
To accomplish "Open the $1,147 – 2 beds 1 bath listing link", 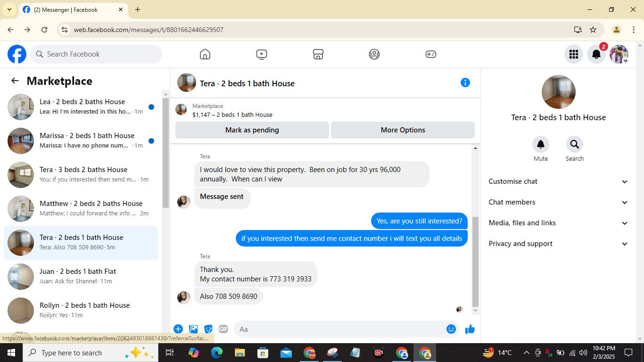I will tap(232, 115).
